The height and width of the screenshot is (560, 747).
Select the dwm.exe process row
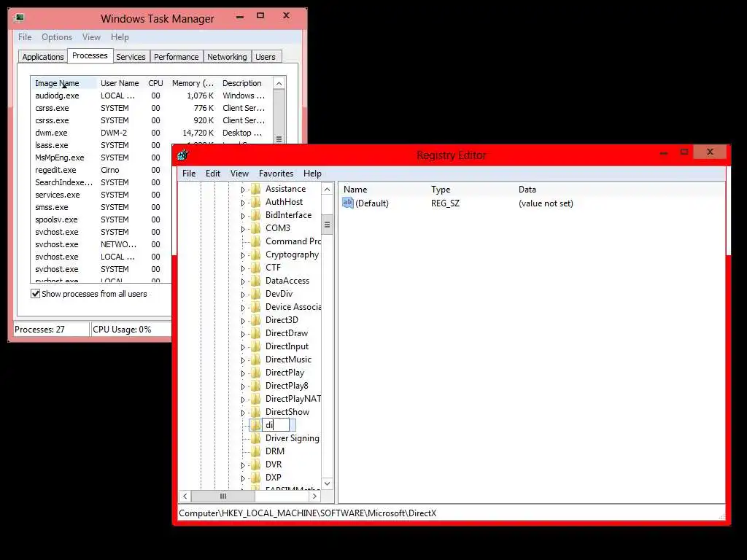pyautogui.click(x=152, y=133)
